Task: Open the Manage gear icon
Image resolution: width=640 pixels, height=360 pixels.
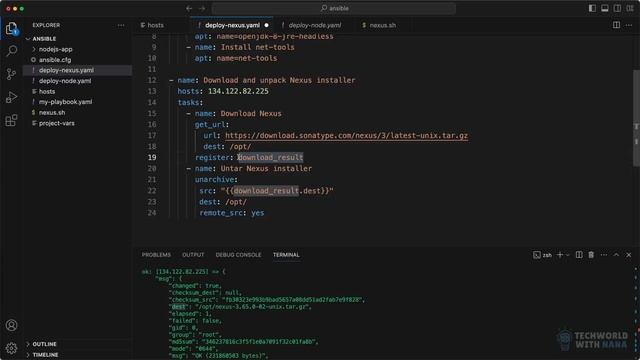Action: [x=11, y=348]
